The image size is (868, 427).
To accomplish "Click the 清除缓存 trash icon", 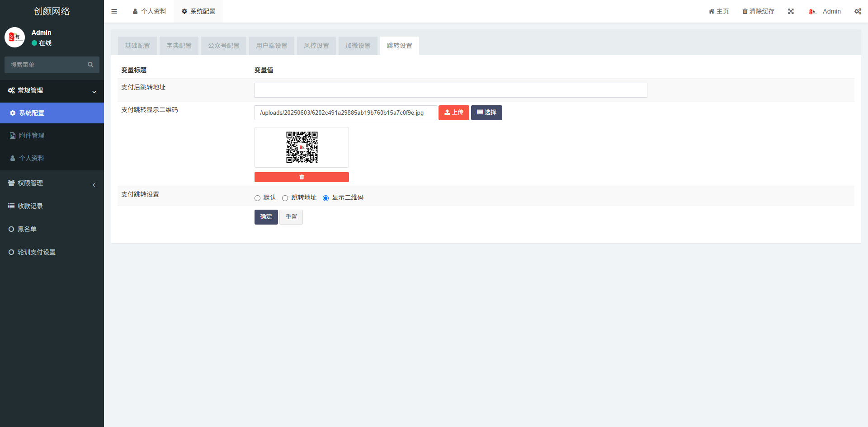I will coord(745,11).
